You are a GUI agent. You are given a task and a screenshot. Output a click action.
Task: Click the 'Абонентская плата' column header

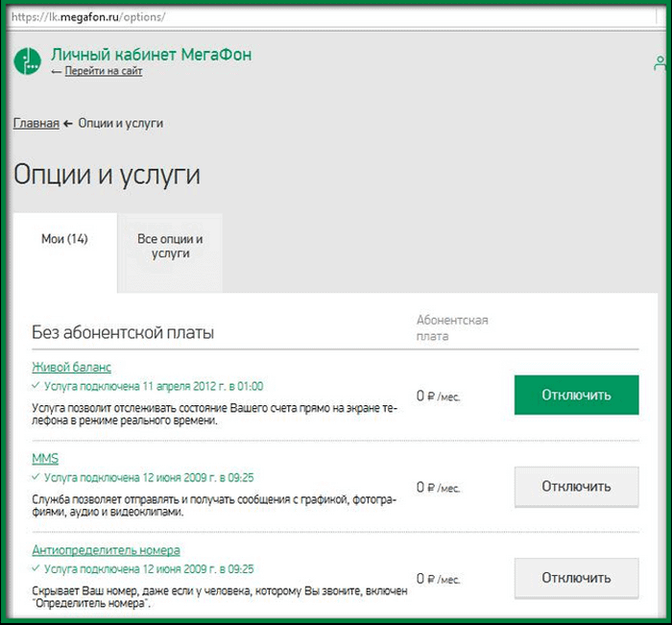click(452, 328)
